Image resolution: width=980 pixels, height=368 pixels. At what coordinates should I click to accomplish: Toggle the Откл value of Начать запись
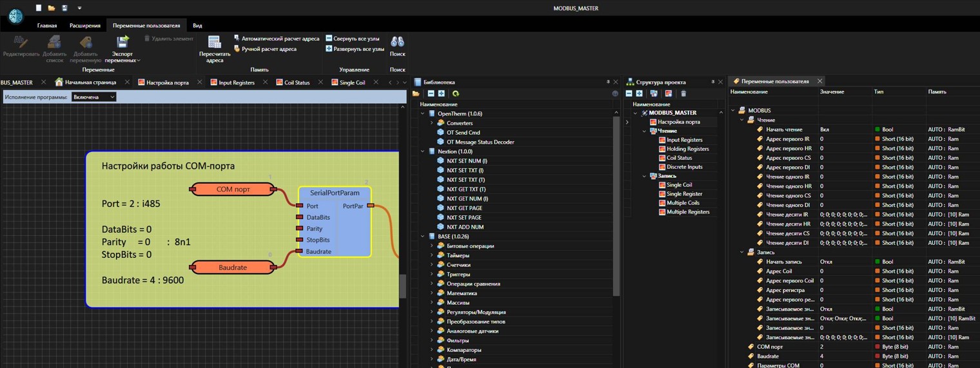pyautogui.click(x=826, y=262)
